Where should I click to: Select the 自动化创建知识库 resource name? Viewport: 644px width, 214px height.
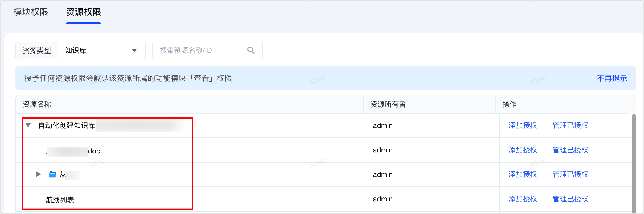click(67, 125)
